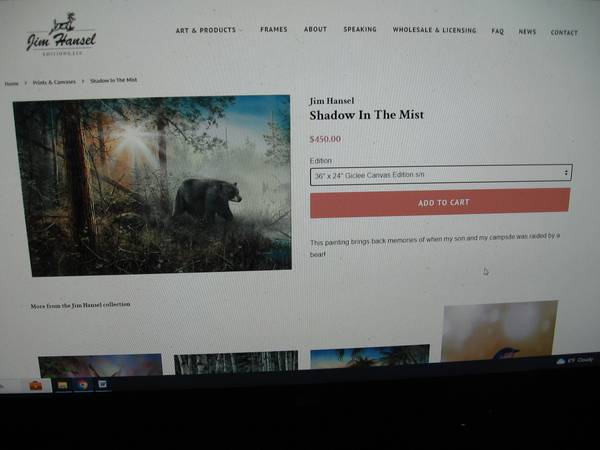
Task: Click the orange briefcase taskbar icon
Action: click(x=36, y=385)
